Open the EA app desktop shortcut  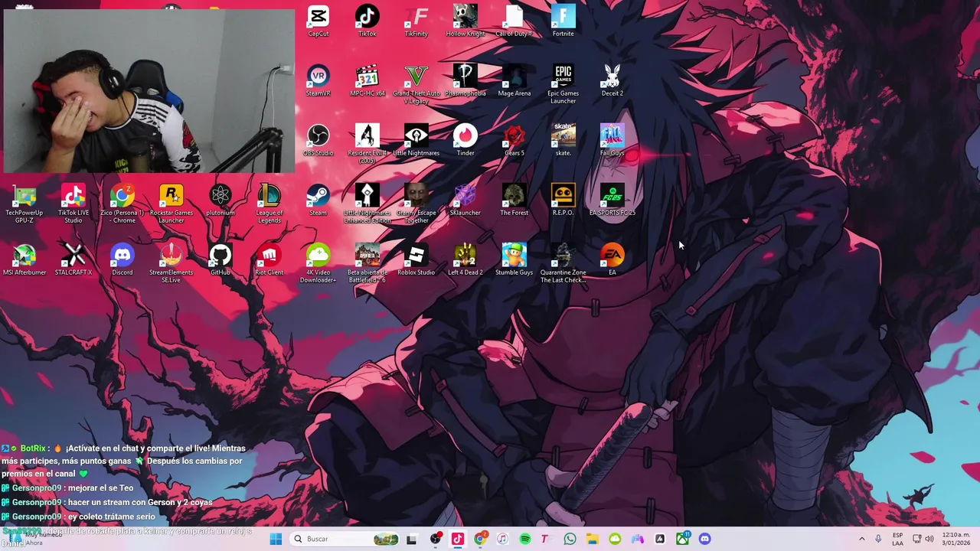click(612, 259)
